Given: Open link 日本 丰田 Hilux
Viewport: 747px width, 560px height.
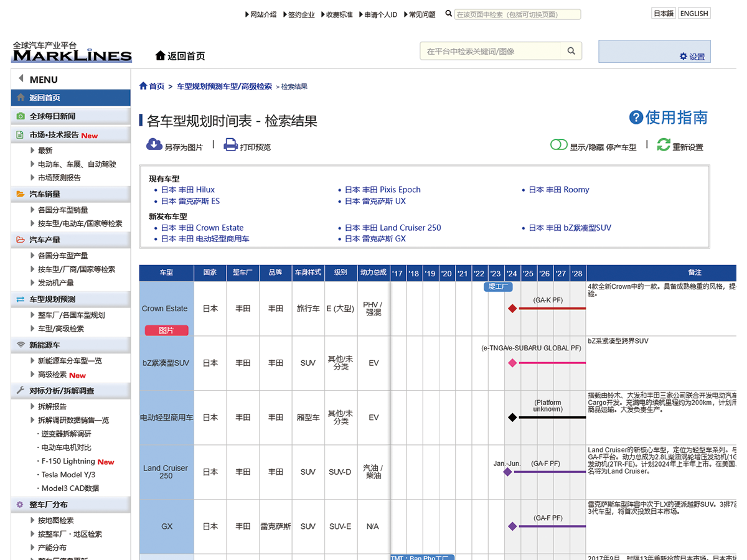Looking at the screenshot, I should point(188,190).
